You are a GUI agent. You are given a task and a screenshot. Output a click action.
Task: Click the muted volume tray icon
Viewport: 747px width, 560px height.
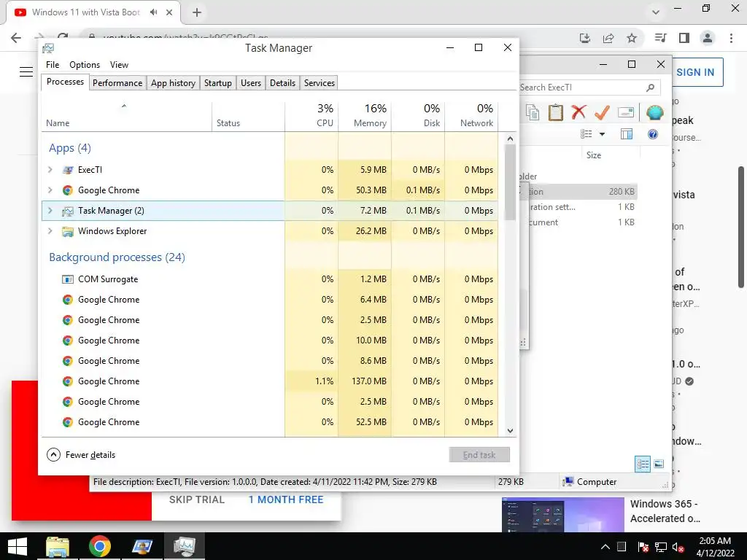click(x=678, y=547)
